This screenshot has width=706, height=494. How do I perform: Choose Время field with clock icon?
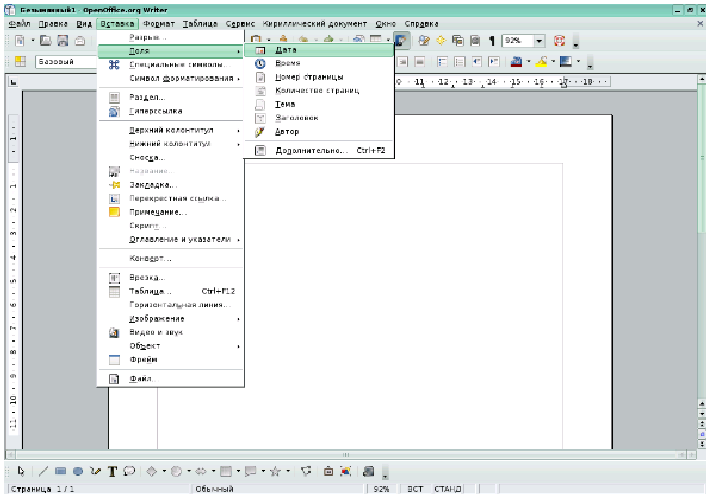click(319, 63)
